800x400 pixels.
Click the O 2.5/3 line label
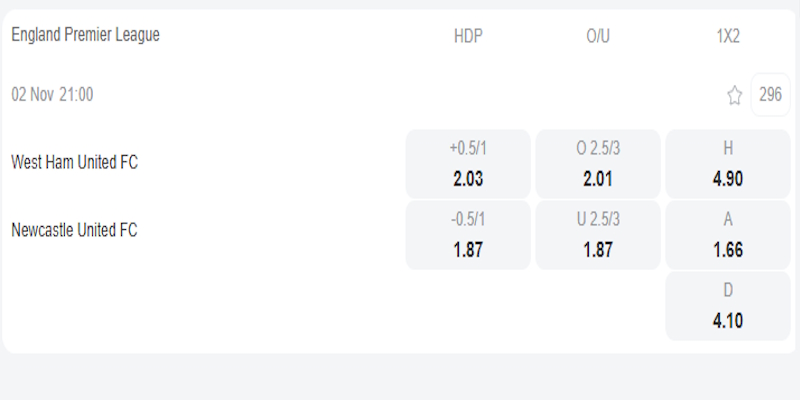coord(598,149)
